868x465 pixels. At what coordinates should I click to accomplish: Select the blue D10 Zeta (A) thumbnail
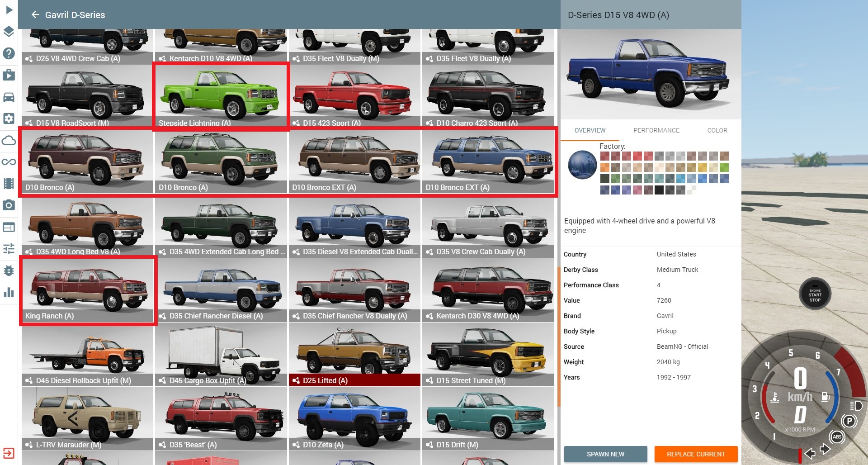[355, 419]
